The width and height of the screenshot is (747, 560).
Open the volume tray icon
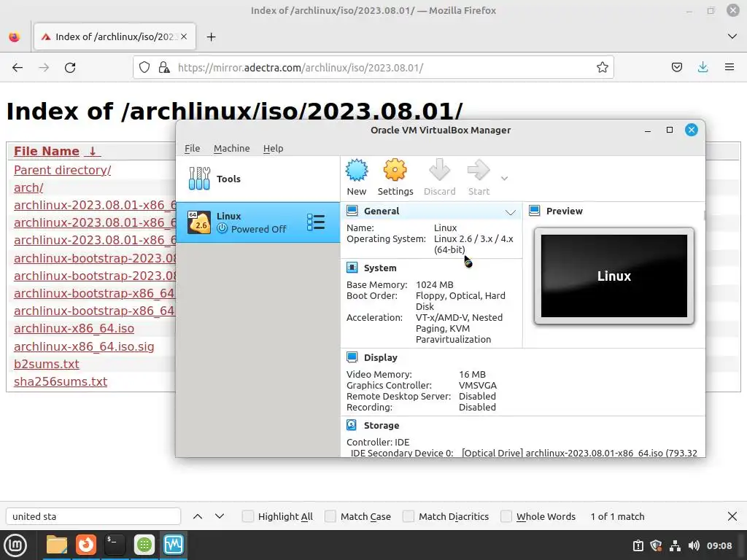(694, 545)
